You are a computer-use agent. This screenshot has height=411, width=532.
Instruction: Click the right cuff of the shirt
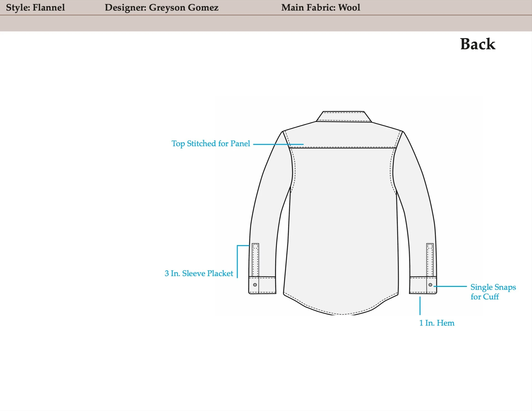418,285
